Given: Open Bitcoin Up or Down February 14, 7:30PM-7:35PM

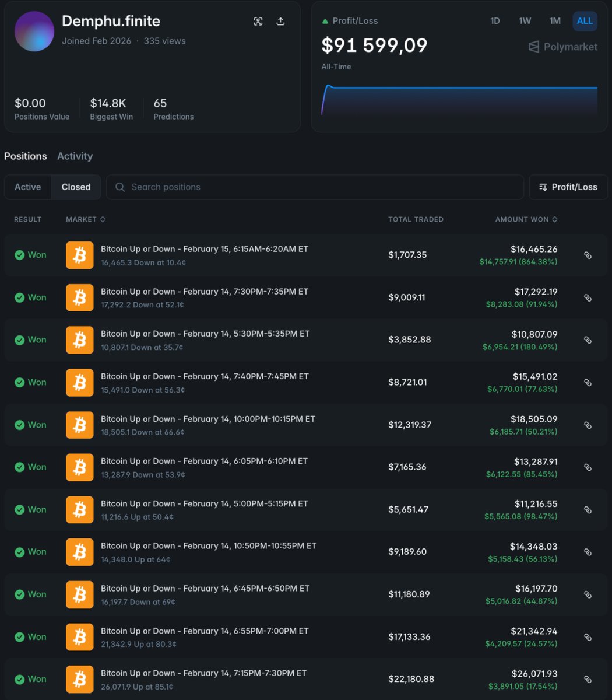Looking at the screenshot, I should tap(205, 292).
